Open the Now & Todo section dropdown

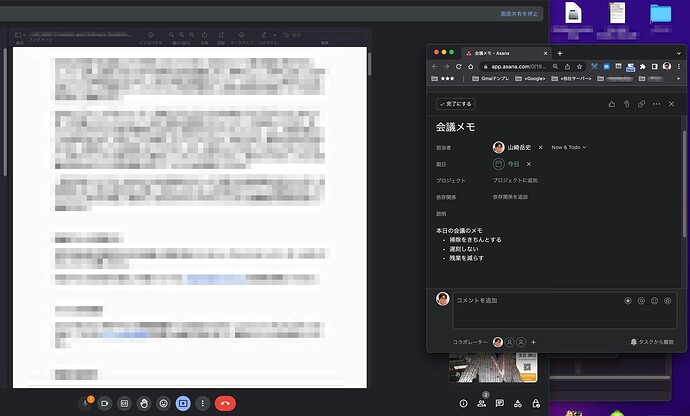pyautogui.click(x=569, y=147)
